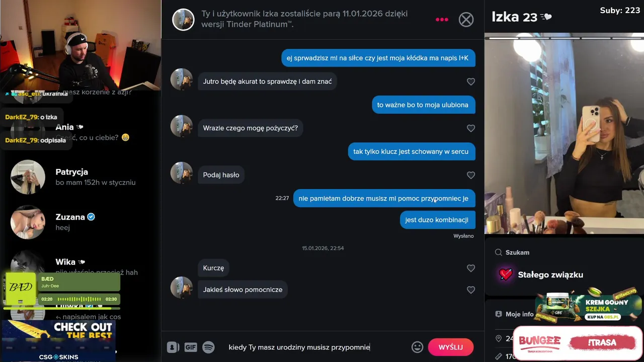Open the Spotify song share icon
644x362 pixels.
coord(208,347)
